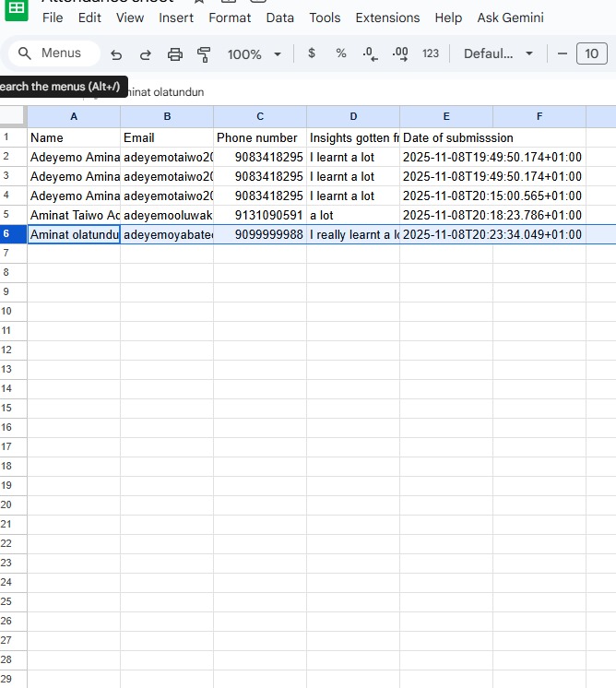The height and width of the screenshot is (688, 616).
Task: Apply percent format to selection
Action: coord(341,53)
